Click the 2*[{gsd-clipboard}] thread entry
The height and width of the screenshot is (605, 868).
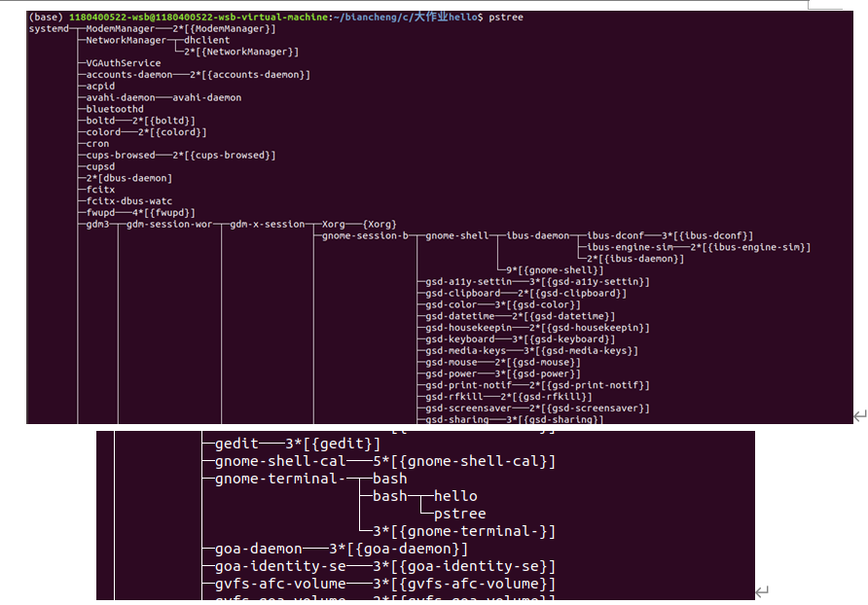pyautogui.click(x=572, y=294)
